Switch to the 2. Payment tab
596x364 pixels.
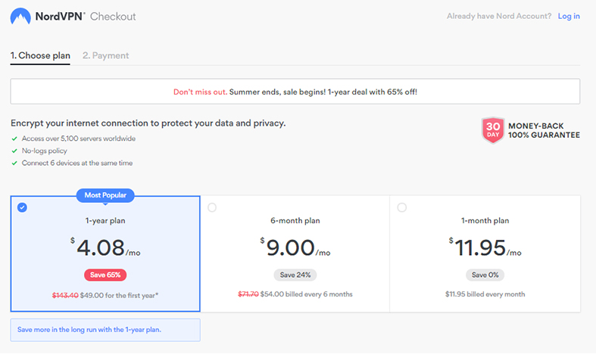point(106,55)
